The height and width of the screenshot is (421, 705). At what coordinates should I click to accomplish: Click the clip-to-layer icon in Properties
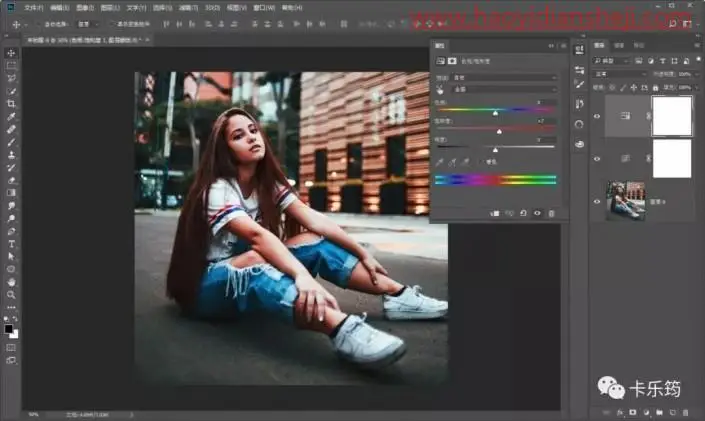tap(495, 213)
